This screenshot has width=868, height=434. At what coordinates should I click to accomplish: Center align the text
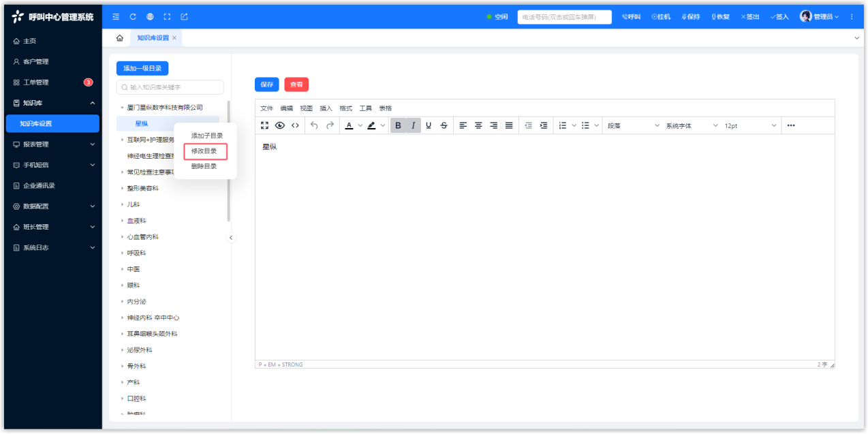point(478,125)
